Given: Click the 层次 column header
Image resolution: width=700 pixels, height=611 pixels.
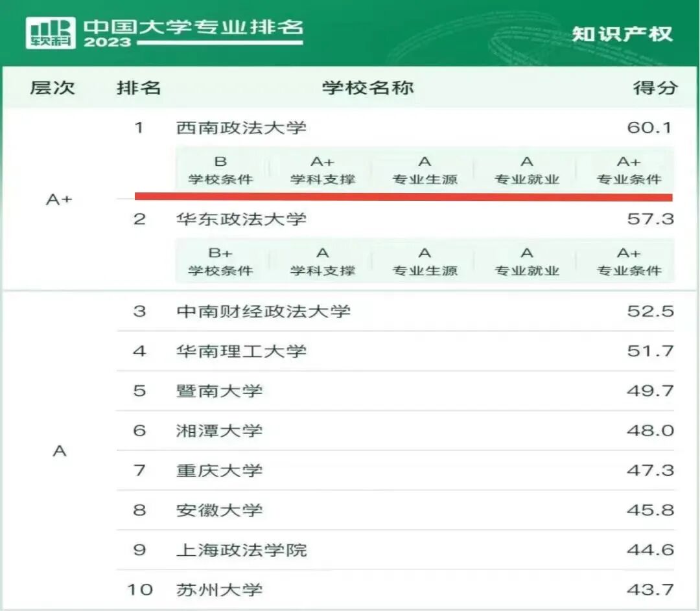Looking at the screenshot, I should click(x=52, y=87).
